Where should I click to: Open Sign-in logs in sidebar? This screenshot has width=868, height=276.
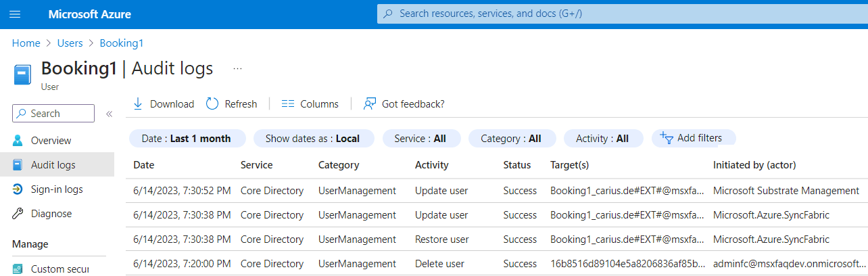pyautogui.click(x=57, y=189)
